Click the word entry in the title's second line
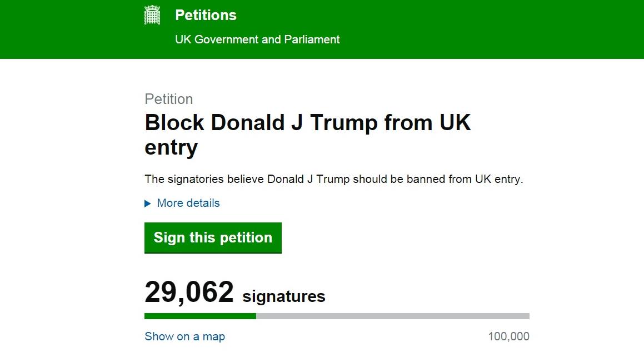Image resolution: width=644 pixels, height=362 pixels. pos(171,147)
